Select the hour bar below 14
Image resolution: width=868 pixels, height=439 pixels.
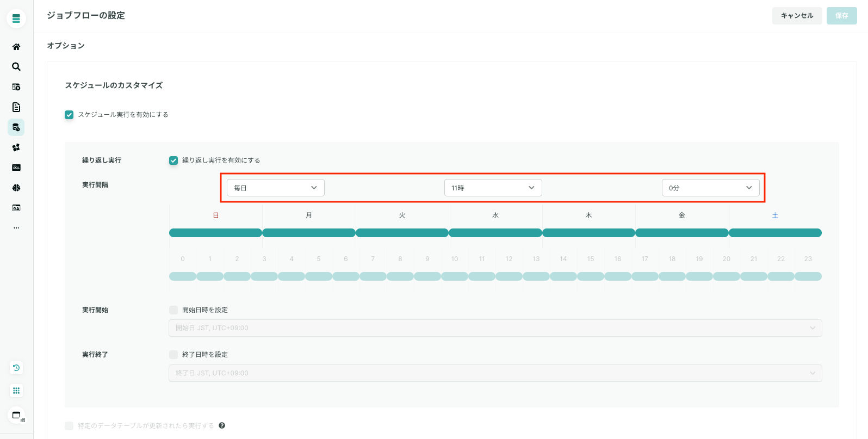[563, 276]
